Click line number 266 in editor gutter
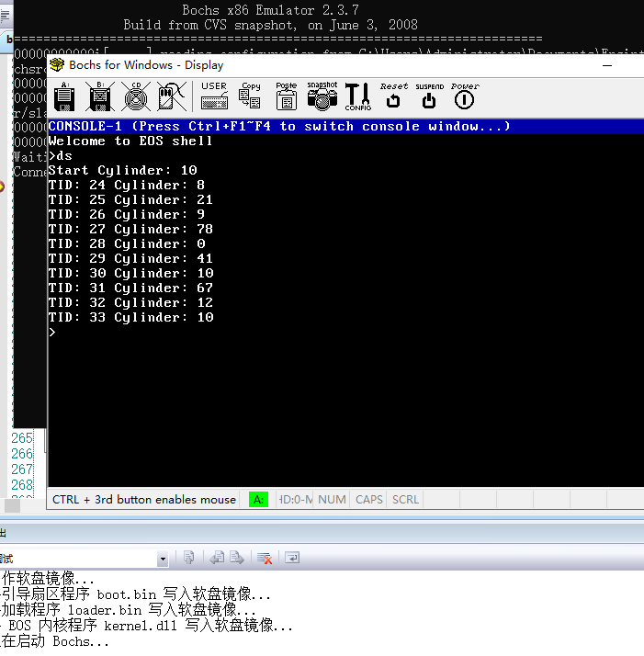Screen dimensions: 644x656 (22, 454)
